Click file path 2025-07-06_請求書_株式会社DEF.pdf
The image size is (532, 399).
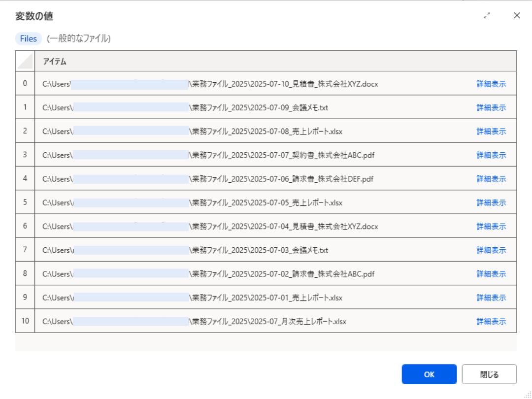point(208,179)
